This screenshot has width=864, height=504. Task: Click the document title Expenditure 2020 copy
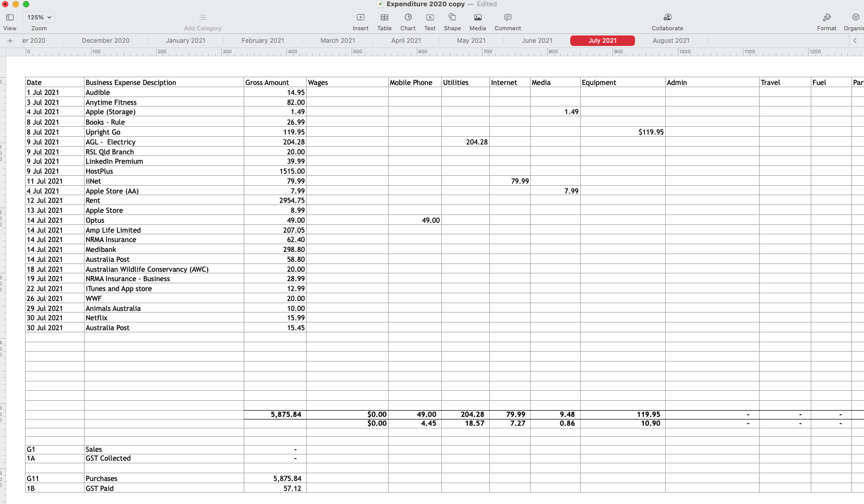coord(426,4)
